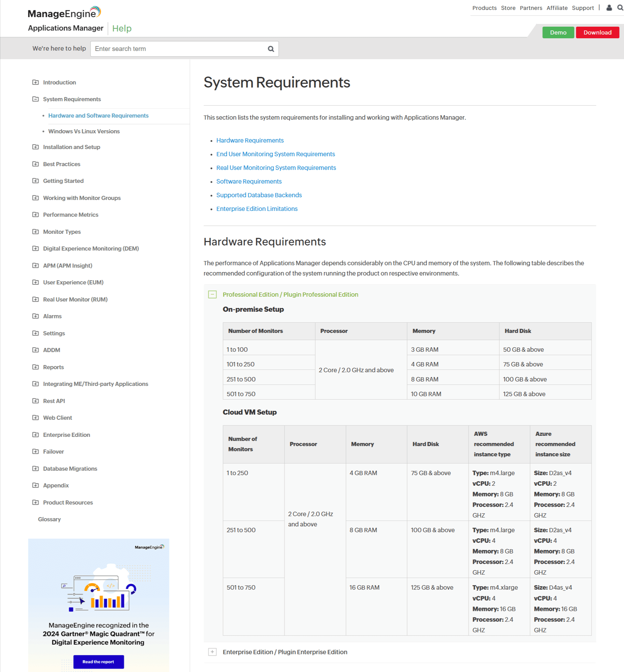Click the Gartner Magic Quadrant banner illustration
The width and height of the screenshot is (624, 672).
click(99, 588)
